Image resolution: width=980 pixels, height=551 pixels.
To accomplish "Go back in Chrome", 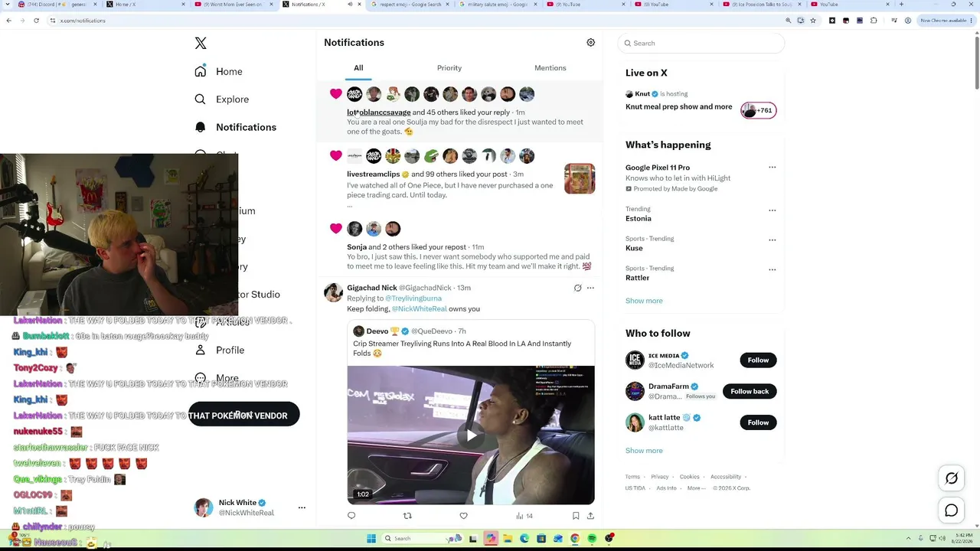I will pyautogui.click(x=8, y=21).
